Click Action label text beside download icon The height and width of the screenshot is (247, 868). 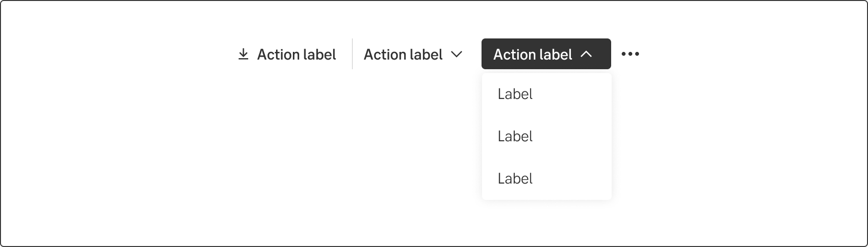pos(296,55)
